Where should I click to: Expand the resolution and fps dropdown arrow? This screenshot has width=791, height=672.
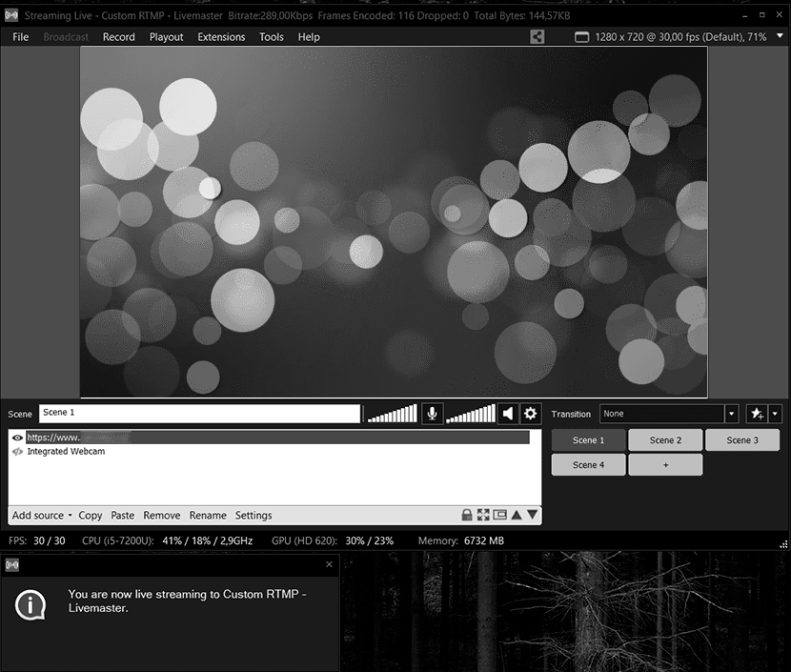tap(779, 36)
